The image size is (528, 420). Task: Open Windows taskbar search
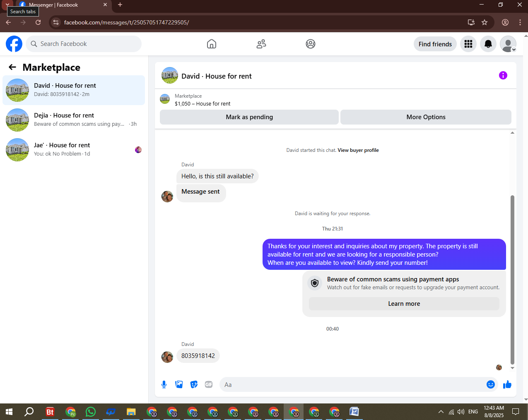29,412
